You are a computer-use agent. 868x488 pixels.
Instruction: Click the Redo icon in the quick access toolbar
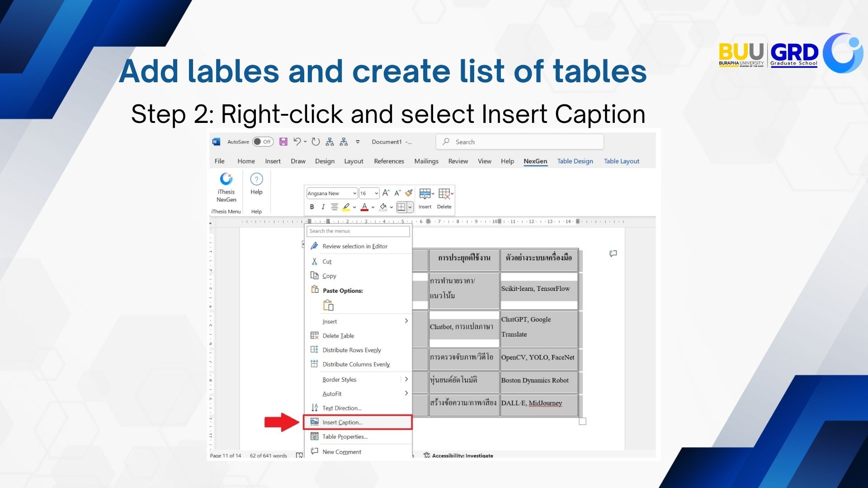click(316, 142)
